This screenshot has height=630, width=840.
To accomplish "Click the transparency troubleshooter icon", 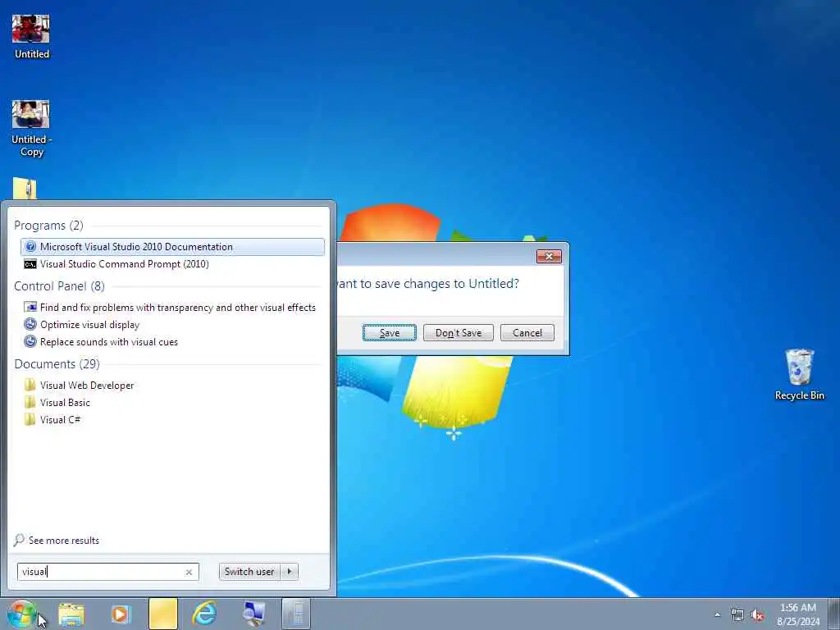I will (30, 308).
